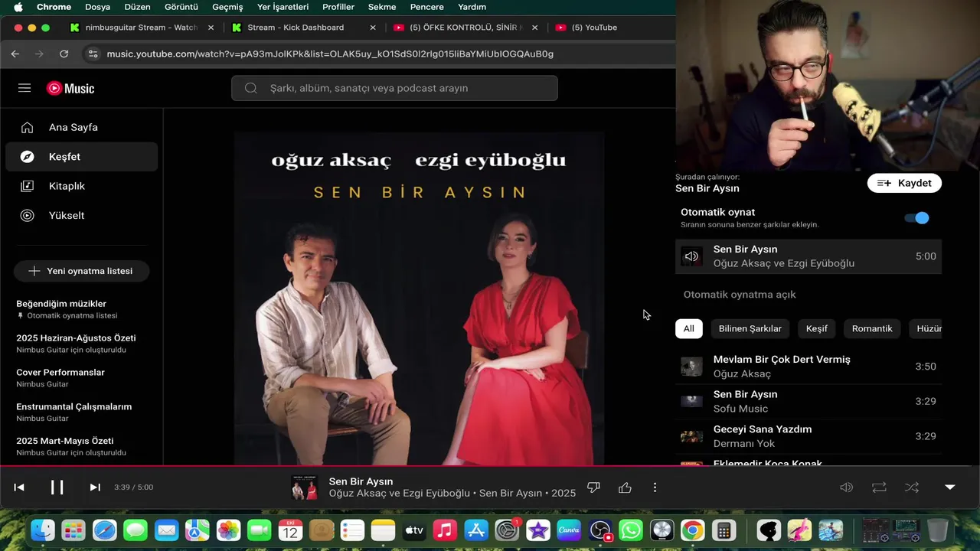Go to Ana Sayfa in the sidebar

pos(81,127)
